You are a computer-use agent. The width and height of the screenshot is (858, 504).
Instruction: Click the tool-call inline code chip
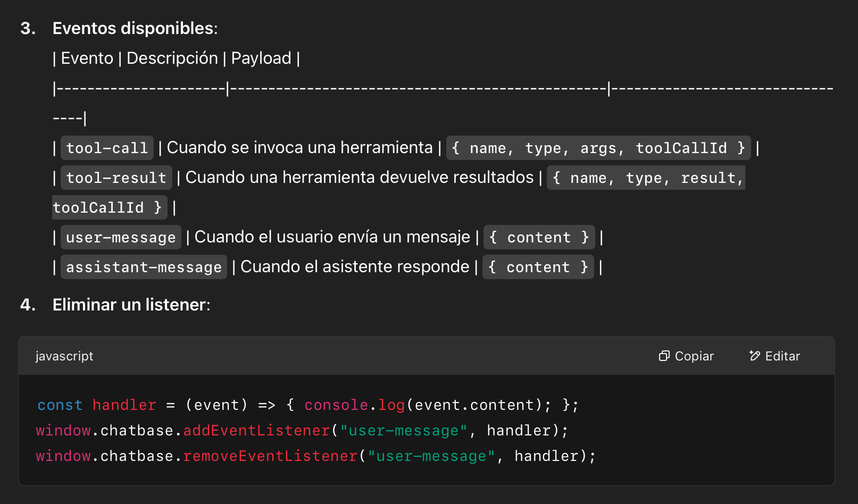(x=107, y=148)
